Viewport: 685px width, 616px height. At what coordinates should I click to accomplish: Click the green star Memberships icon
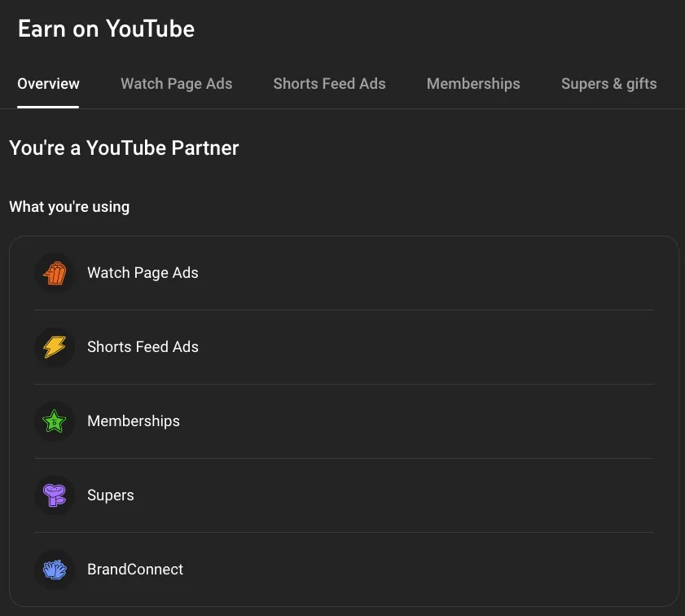tap(55, 421)
